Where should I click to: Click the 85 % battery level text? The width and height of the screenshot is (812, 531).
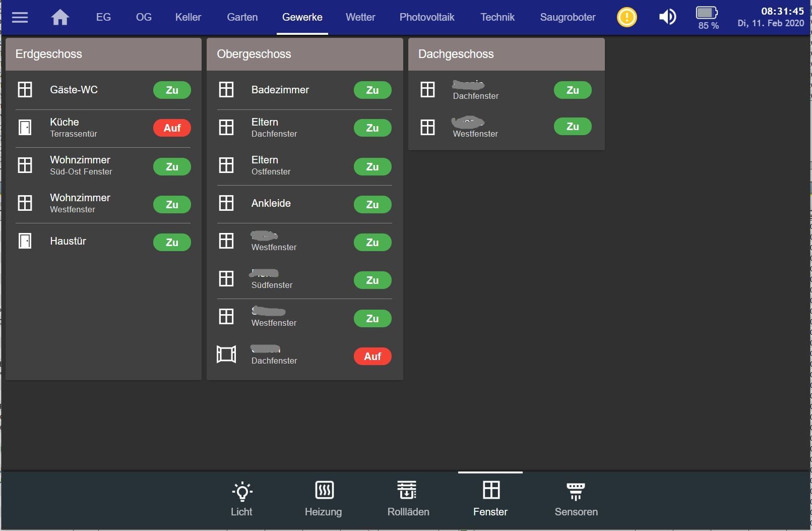coord(708,25)
